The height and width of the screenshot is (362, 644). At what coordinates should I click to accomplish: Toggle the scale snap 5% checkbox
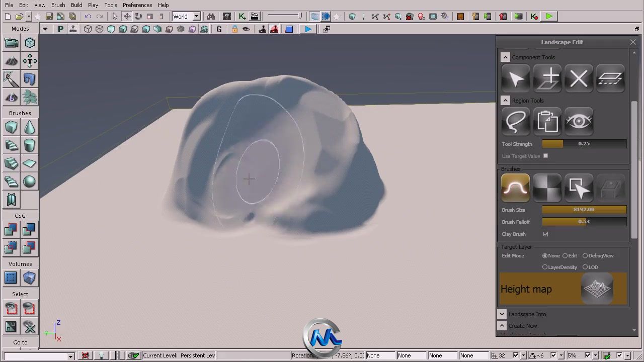pos(587,355)
